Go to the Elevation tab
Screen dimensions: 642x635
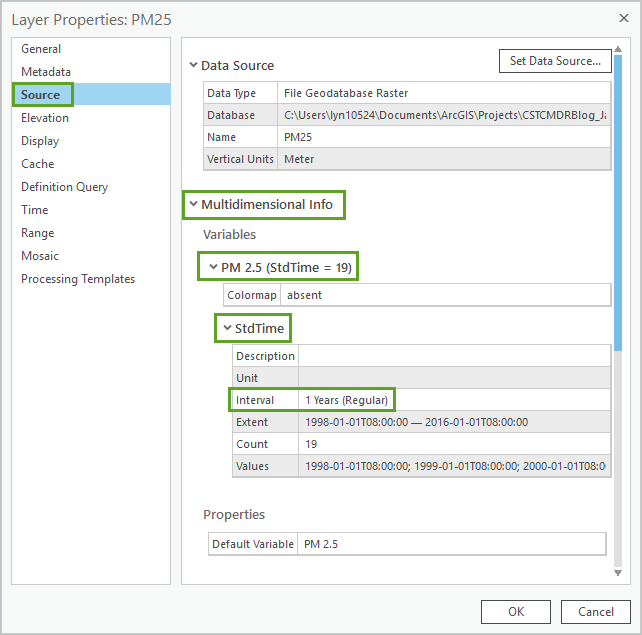[45, 118]
